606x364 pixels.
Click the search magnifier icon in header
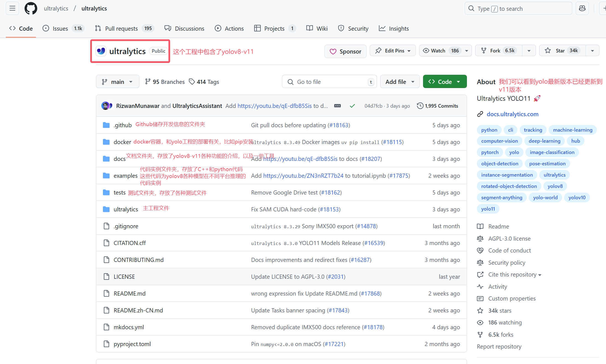471,9
